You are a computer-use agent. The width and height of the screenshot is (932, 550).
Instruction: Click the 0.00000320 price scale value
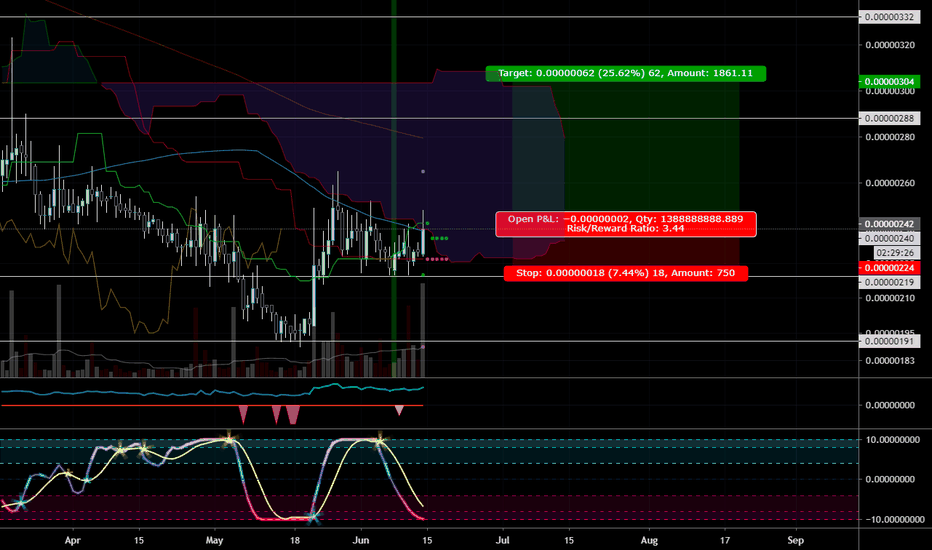(x=890, y=45)
